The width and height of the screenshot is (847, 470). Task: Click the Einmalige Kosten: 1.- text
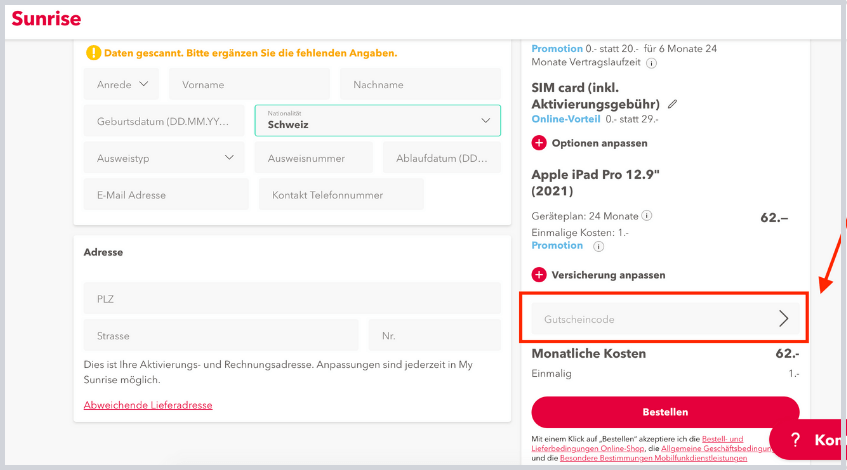pyautogui.click(x=580, y=233)
